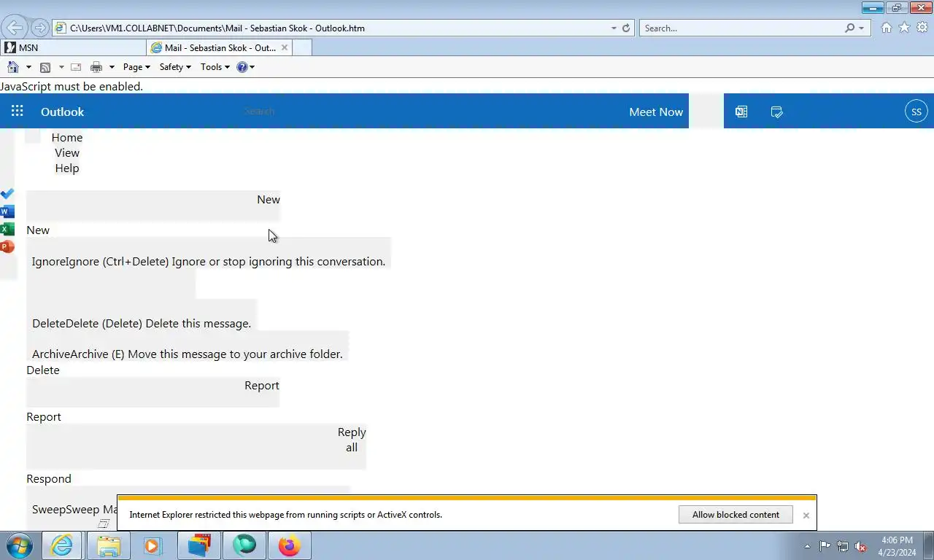Open the network icon in system tray
The width and height of the screenshot is (934, 560).
pos(843,546)
